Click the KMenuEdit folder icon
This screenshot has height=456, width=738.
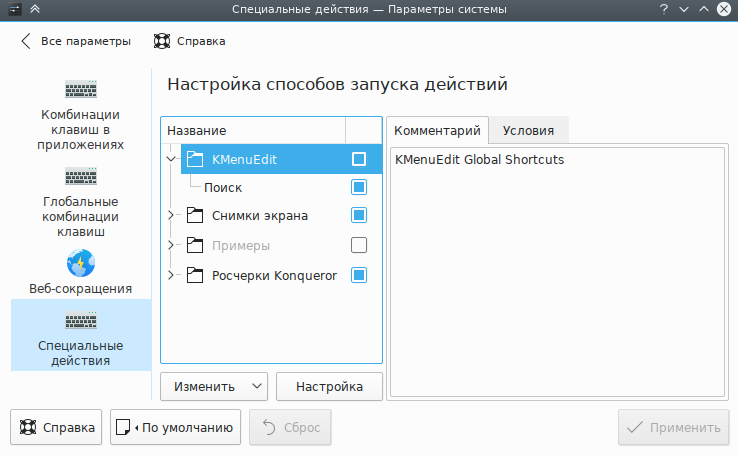point(195,159)
